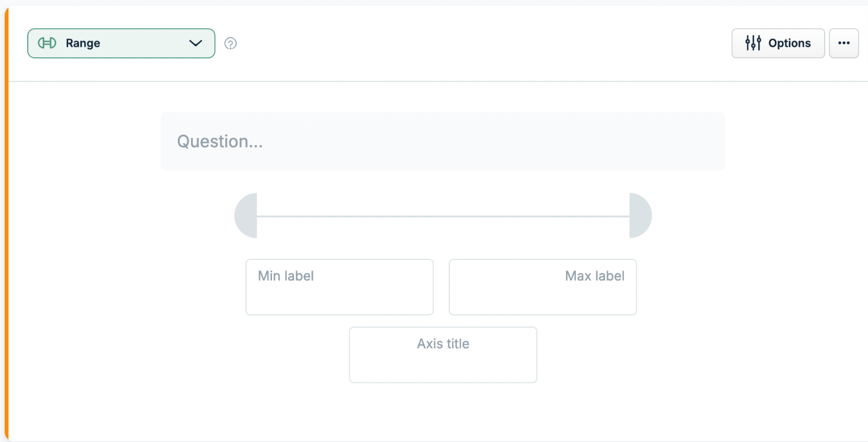
Task: Click the Max label input box
Action: pyautogui.click(x=543, y=287)
